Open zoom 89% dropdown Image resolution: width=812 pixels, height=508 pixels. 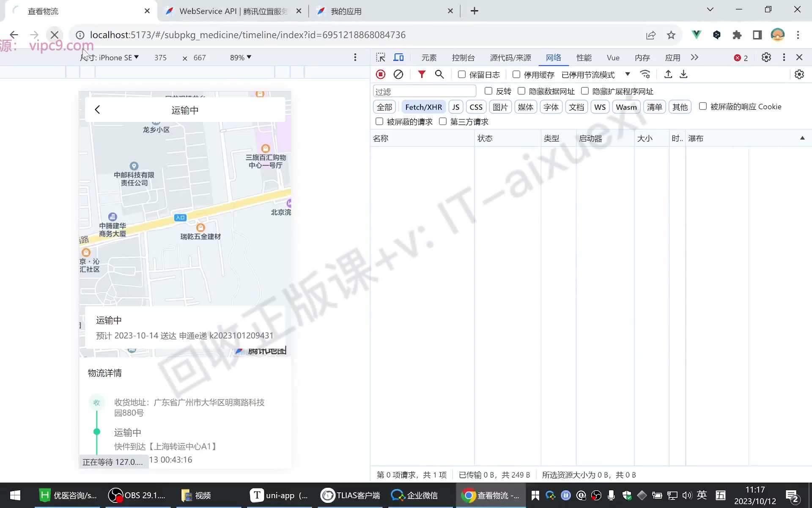tap(241, 58)
